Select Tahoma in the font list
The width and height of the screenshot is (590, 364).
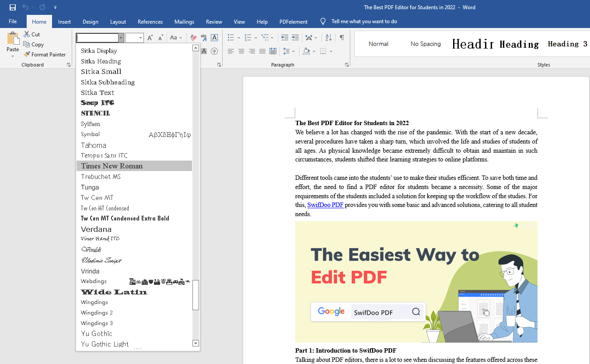pos(134,145)
